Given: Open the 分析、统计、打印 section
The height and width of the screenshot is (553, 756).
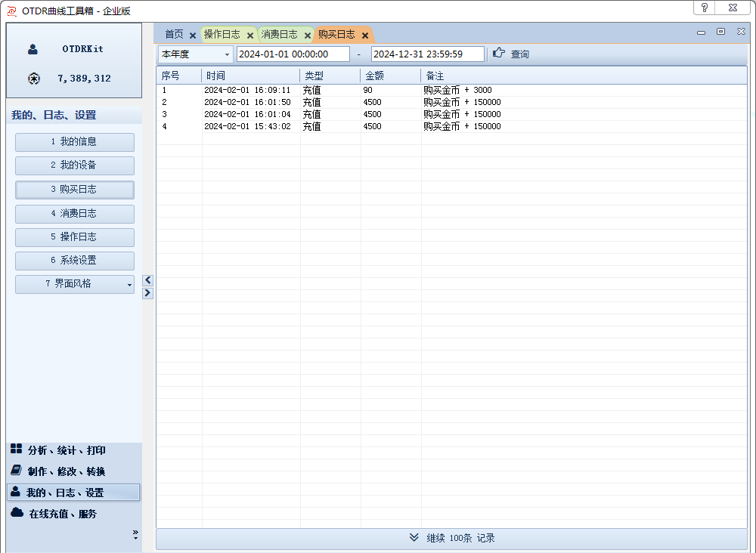Looking at the screenshot, I should point(67,450).
